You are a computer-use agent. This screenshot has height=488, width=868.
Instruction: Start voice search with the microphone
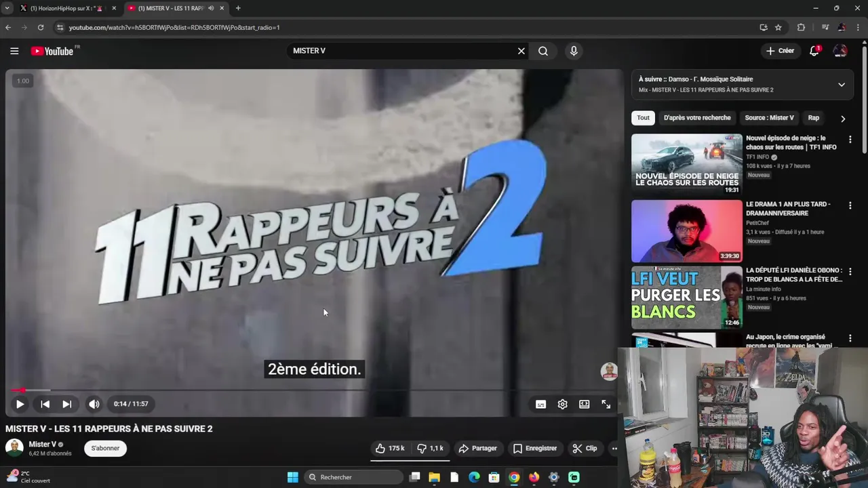tap(574, 51)
